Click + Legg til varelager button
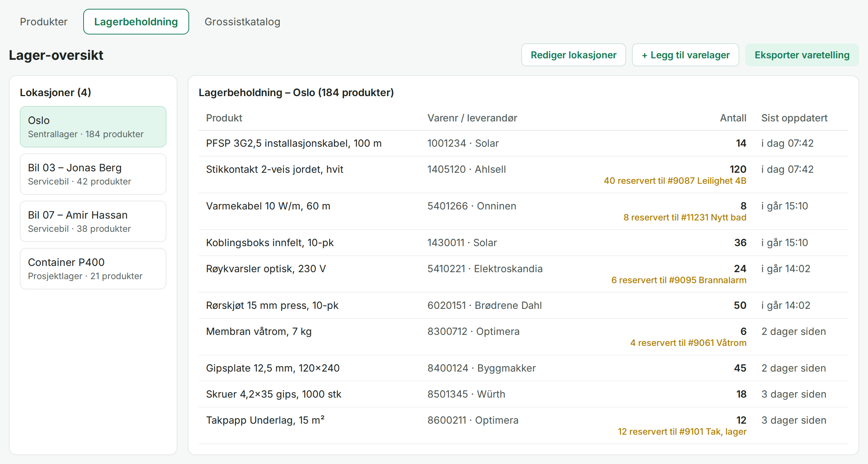Viewport: 868px width, 464px height. coord(685,55)
